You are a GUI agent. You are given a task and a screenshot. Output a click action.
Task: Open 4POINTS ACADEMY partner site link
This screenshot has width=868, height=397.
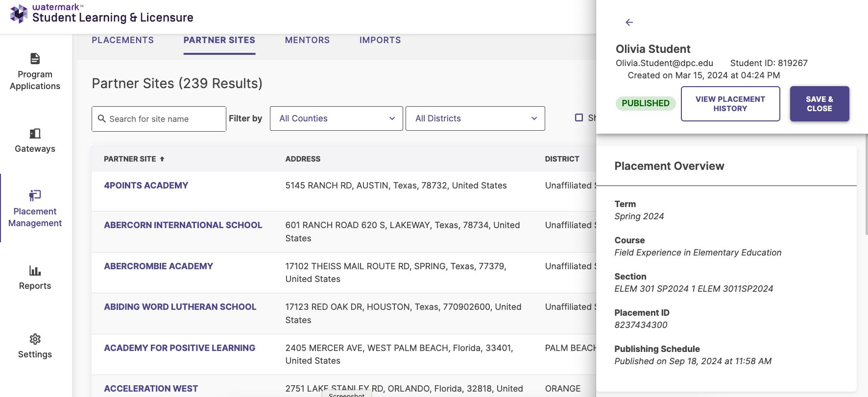tap(146, 186)
